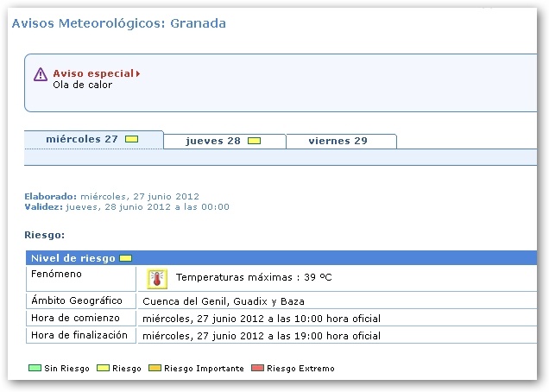
Task: Click yellow risk indicator on miércoles 27 tab
Action: [131, 139]
